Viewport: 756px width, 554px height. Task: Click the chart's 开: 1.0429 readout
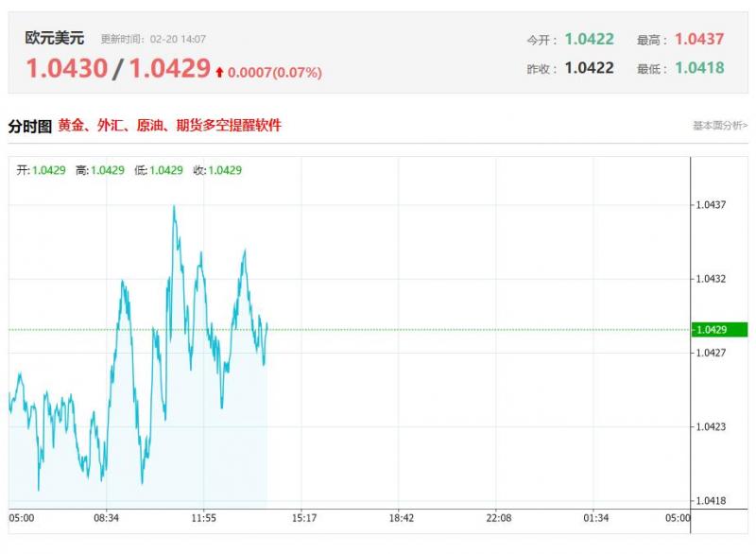tap(41, 170)
